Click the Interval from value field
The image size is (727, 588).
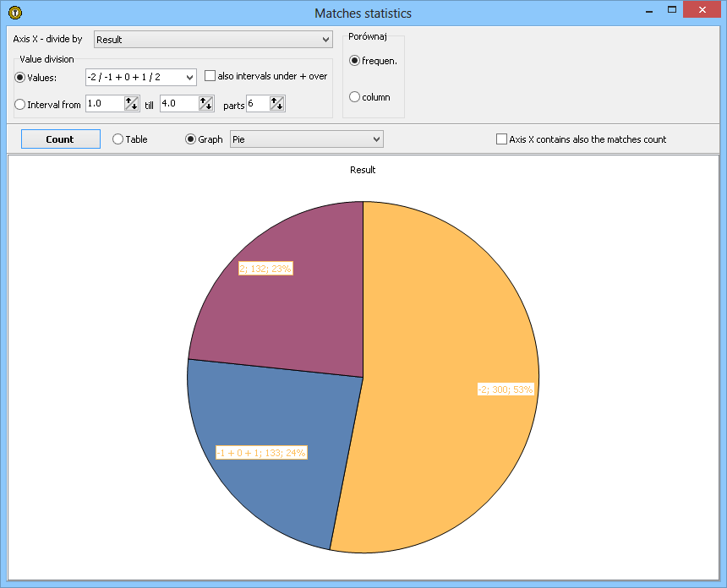[105, 103]
